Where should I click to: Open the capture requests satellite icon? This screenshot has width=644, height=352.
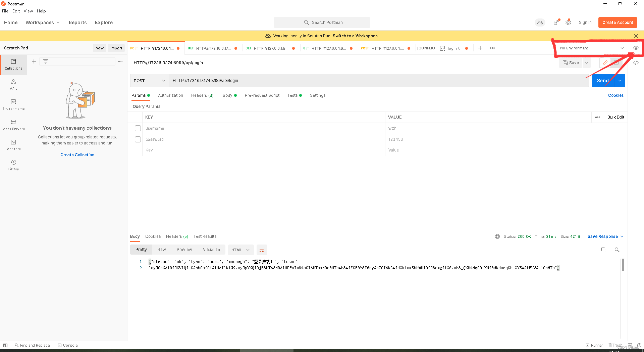click(x=556, y=23)
